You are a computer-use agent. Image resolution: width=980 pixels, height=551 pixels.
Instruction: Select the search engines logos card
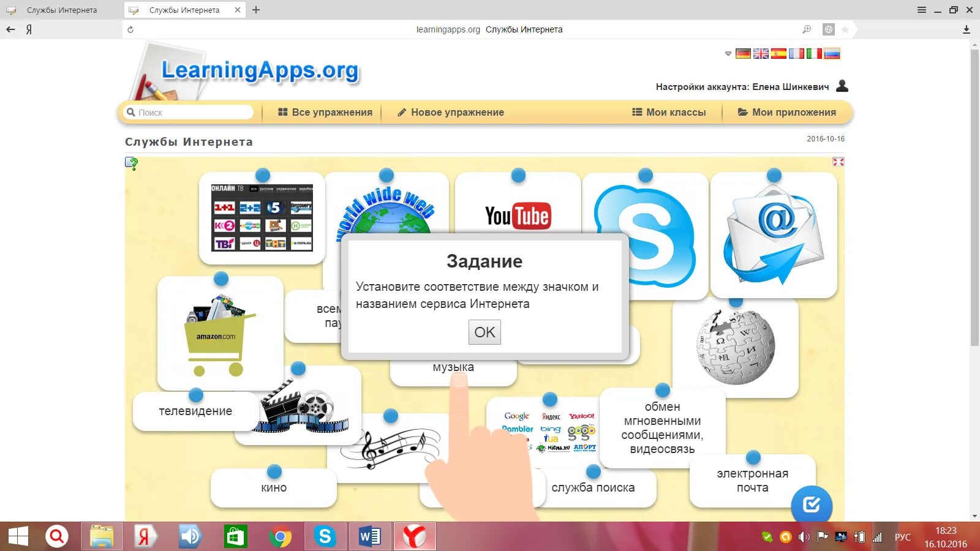(x=549, y=433)
